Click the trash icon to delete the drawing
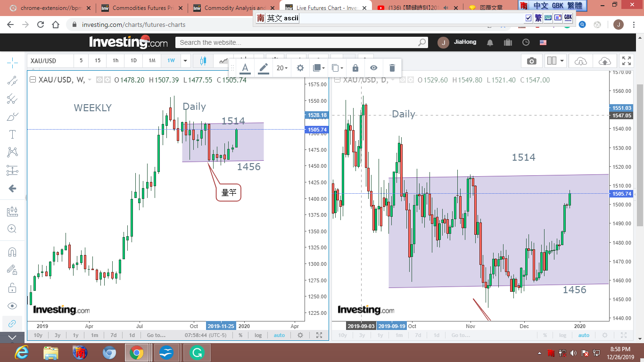 tap(392, 68)
